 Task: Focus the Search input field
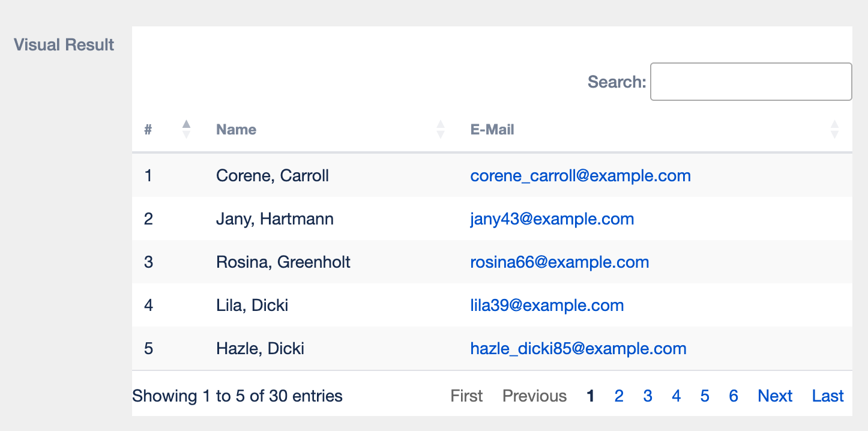751,82
